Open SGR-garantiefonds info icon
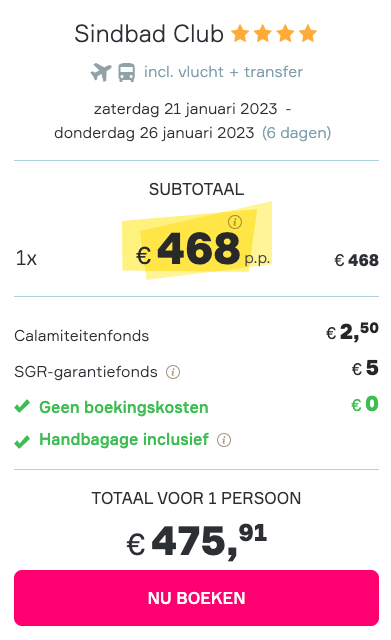This screenshot has width=391, height=640. click(173, 372)
